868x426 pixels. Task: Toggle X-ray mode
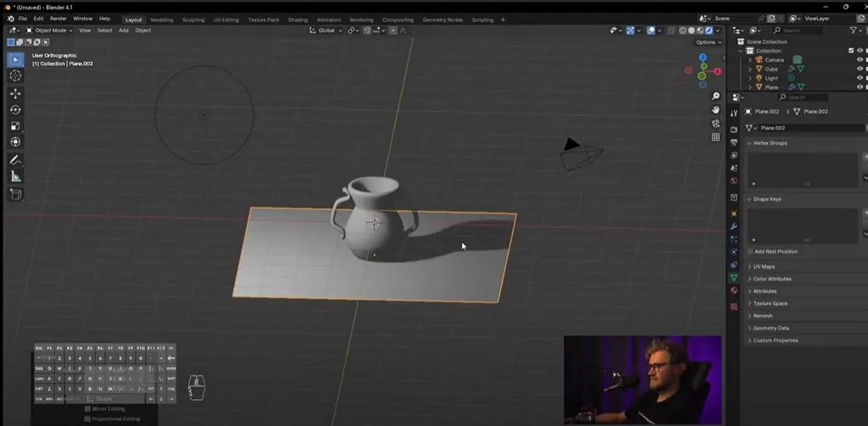pyautogui.click(x=671, y=30)
